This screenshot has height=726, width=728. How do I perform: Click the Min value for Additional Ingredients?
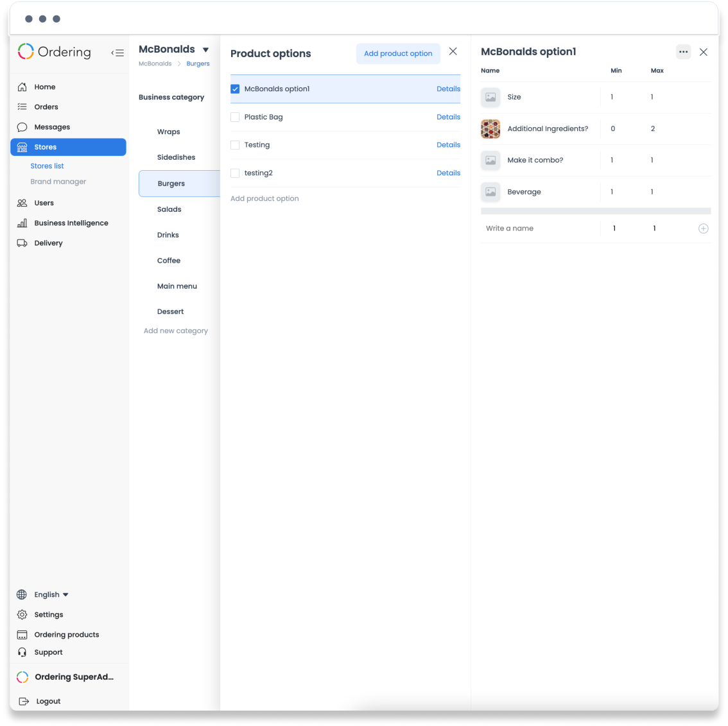(613, 128)
